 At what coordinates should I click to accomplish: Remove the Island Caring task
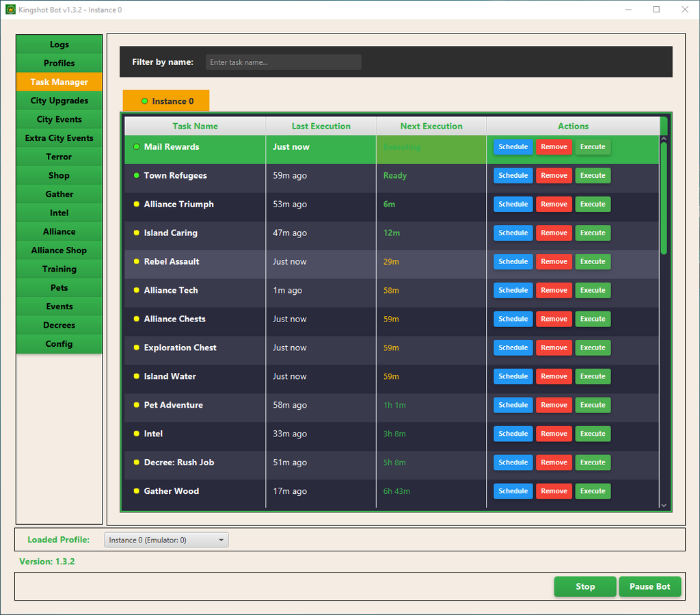(x=554, y=233)
